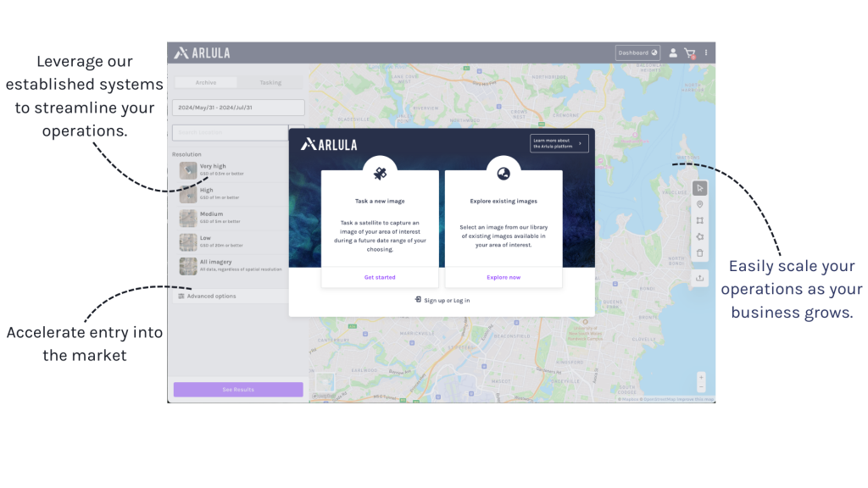Click the upload area-of-interest icon

pos(700,278)
